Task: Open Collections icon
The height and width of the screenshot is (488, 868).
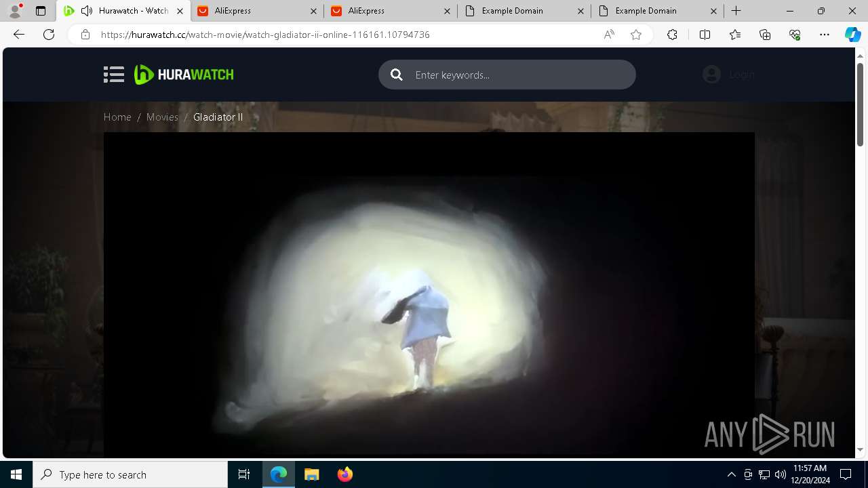Action: tap(765, 35)
